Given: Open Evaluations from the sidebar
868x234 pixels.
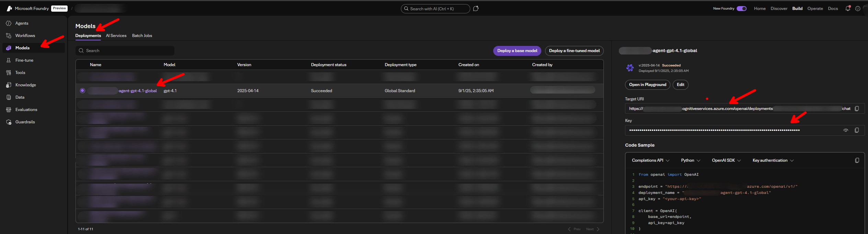Looking at the screenshot, I should [x=26, y=110].
